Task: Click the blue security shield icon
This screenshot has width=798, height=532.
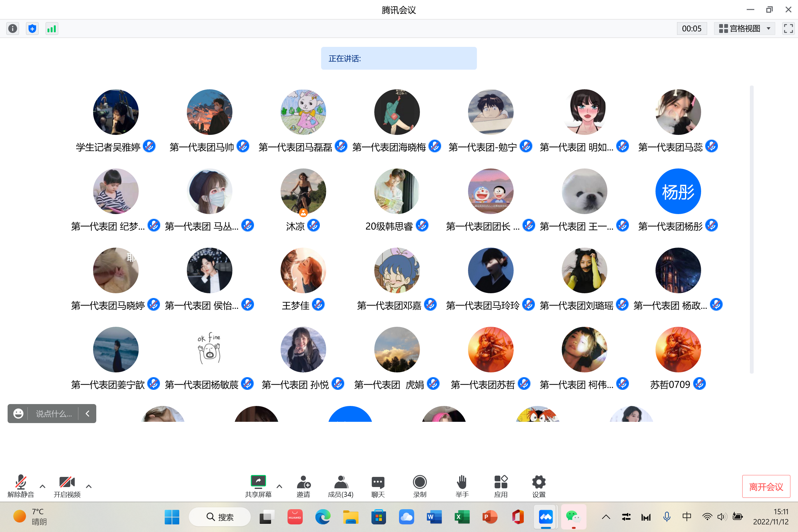Action: point(32,28)
